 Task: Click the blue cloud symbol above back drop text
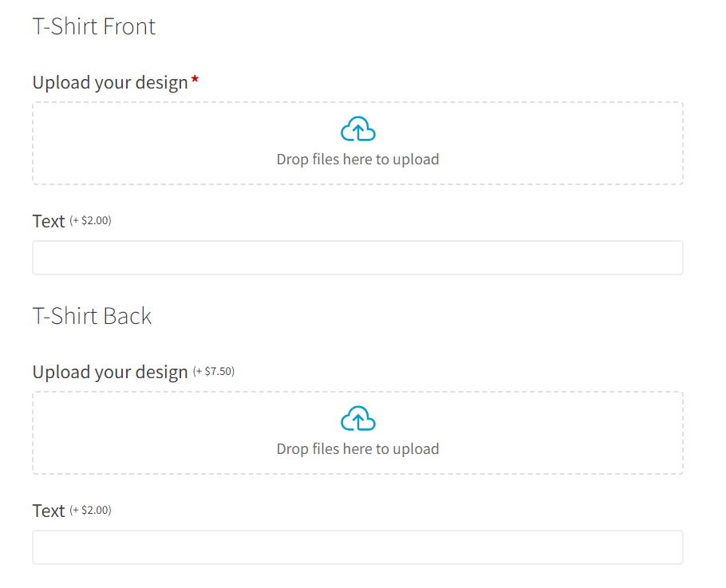(x=357, y=417)
